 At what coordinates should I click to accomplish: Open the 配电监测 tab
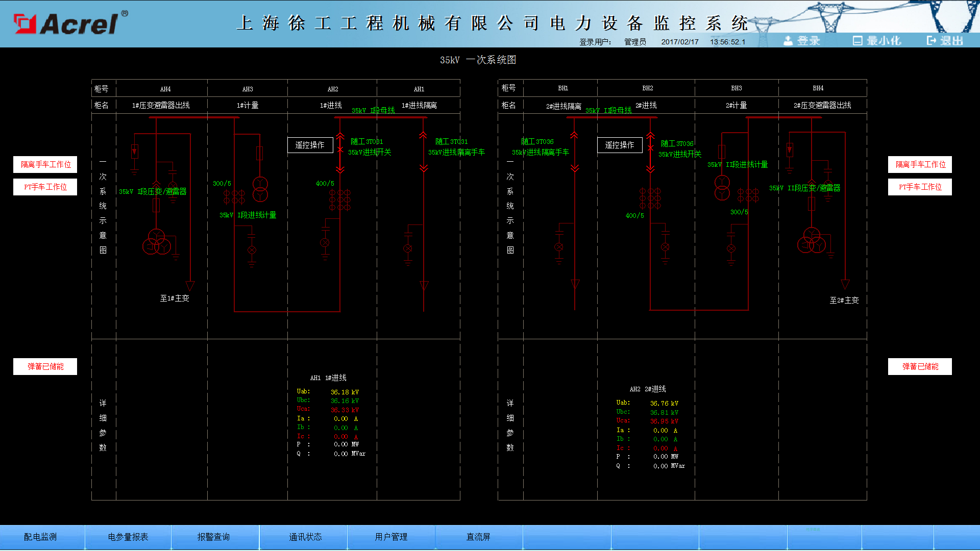pos(41,537)
